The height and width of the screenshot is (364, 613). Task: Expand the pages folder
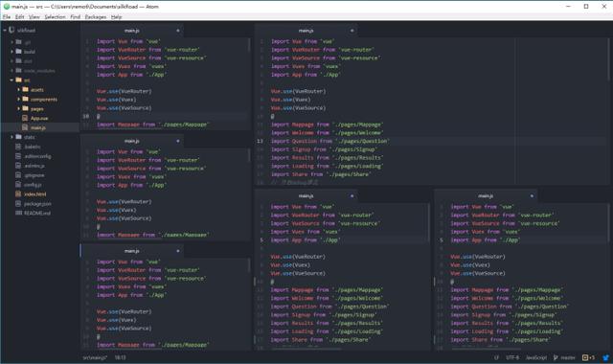click(x=18, y=108)
